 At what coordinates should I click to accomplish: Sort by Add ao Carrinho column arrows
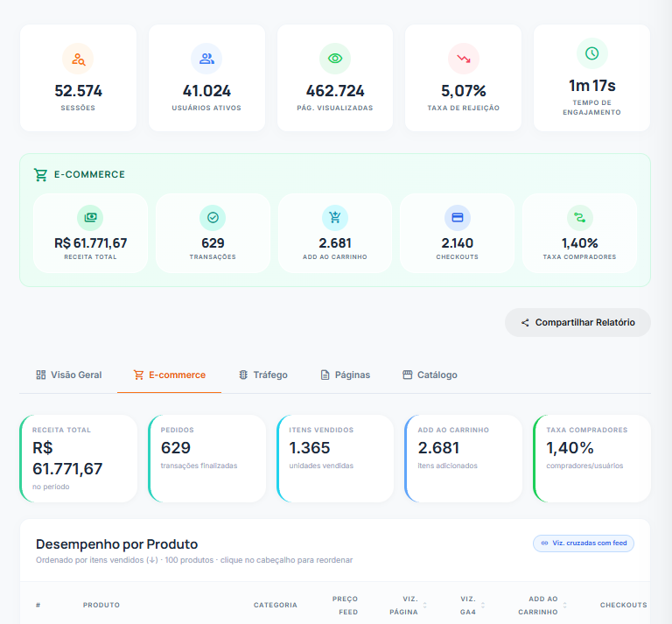(x=564, y=605)
